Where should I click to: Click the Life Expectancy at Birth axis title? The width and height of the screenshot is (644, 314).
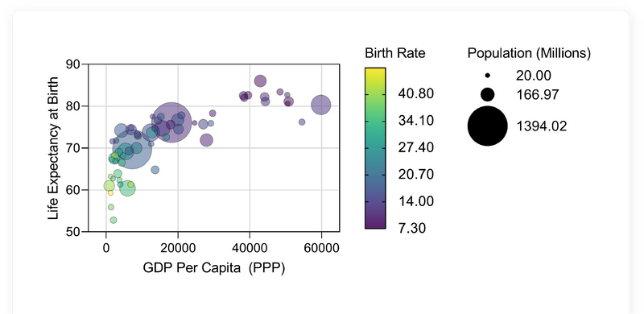pos(53,147)
